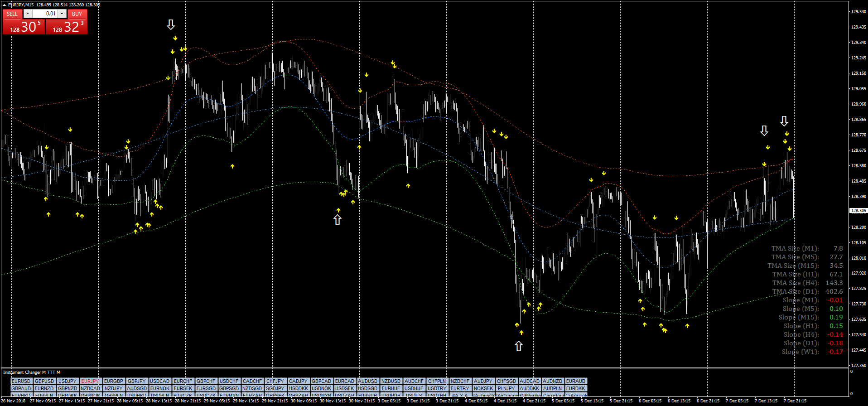Switch the chart to EURUSD

click(21, 381)
